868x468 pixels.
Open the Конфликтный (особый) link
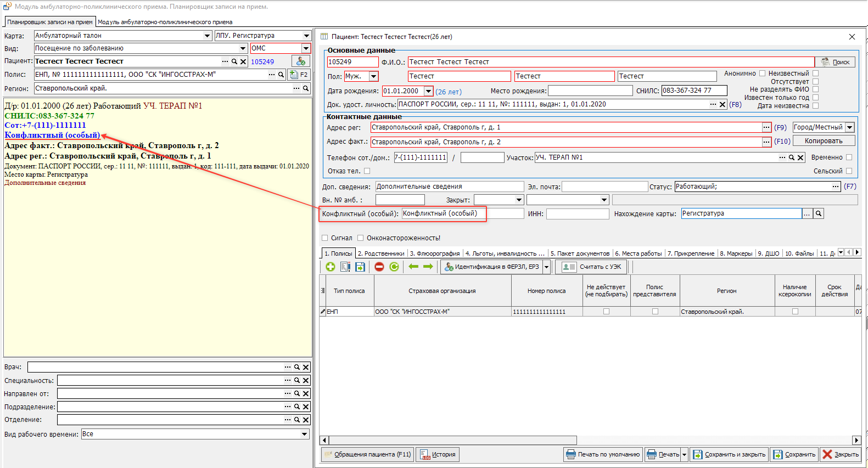pos(52,135)
